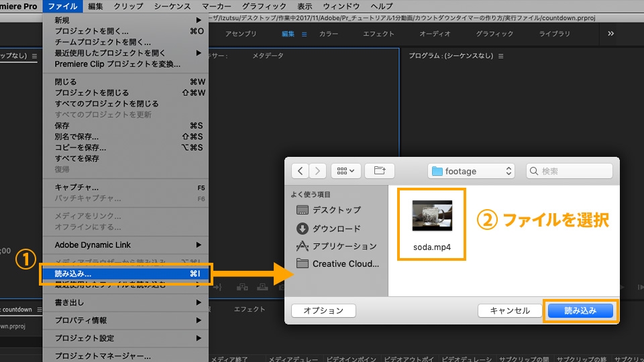Click the soda.mp4 file name
The height and width of the screenshot is (362, 644).
431,247
